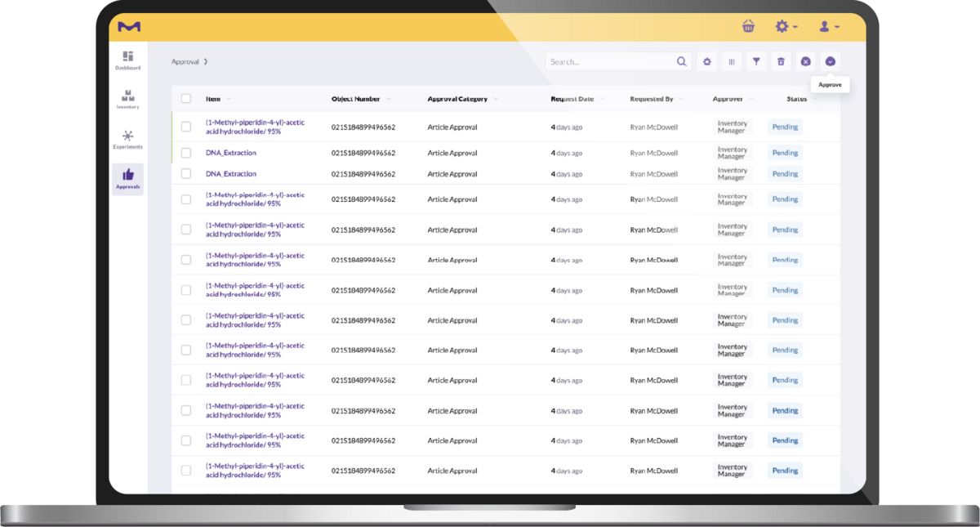Open the shopping cart icon
The width and height of the screenshot is (980, 527).
point(748,26)
